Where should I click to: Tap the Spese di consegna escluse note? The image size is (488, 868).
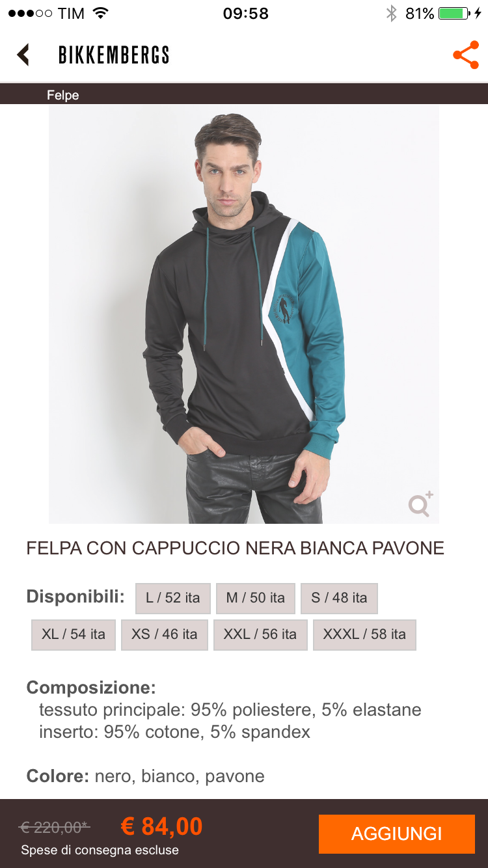pyautogui.click(x=100, y=850)
